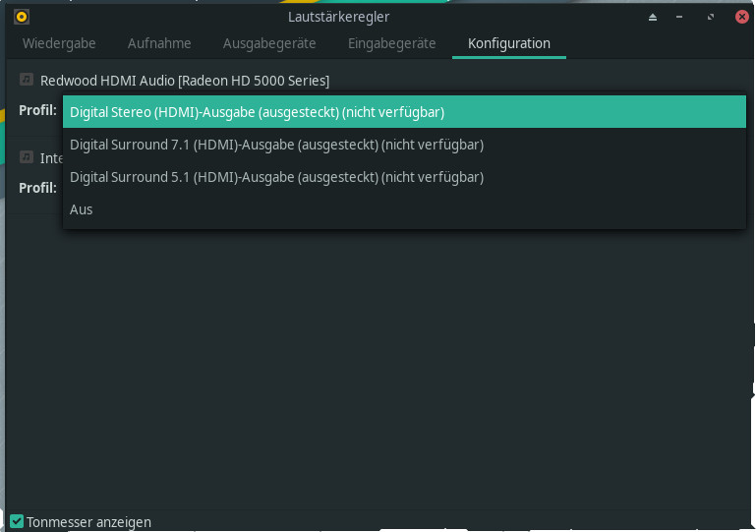Switch to the Wiedergabe tab

pos(57,43)
